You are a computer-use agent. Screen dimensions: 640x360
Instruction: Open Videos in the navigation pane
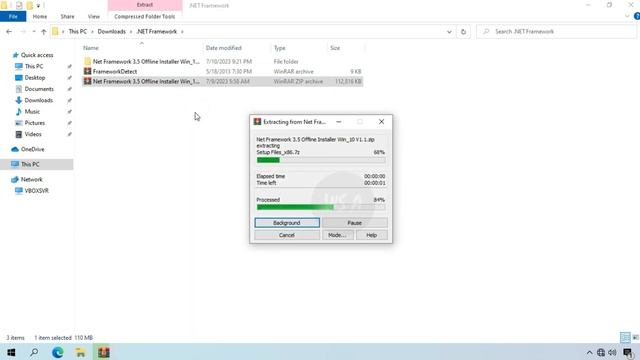33,134
